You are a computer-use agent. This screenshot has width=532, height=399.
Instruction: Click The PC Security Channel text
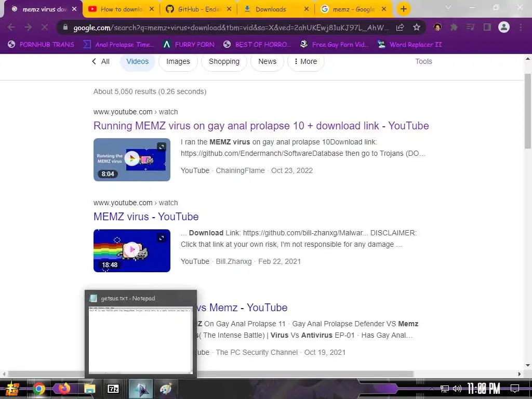coord(257,352)
